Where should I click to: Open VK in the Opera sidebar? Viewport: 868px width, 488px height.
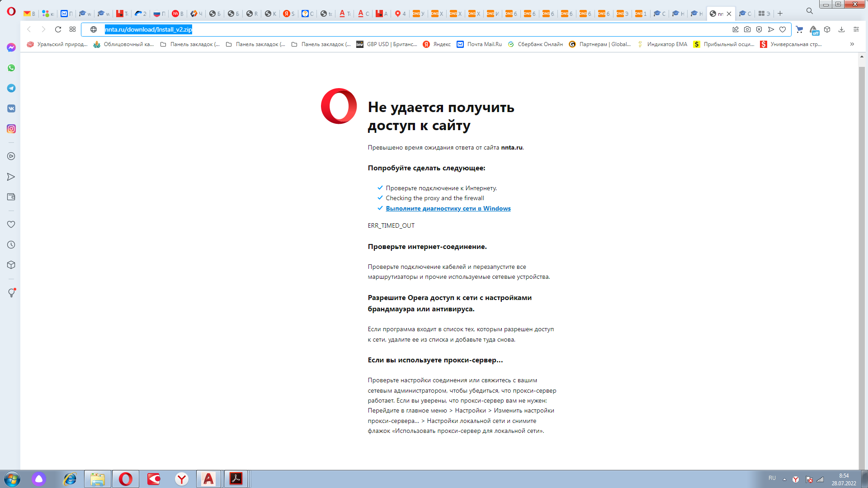(11, 108)
